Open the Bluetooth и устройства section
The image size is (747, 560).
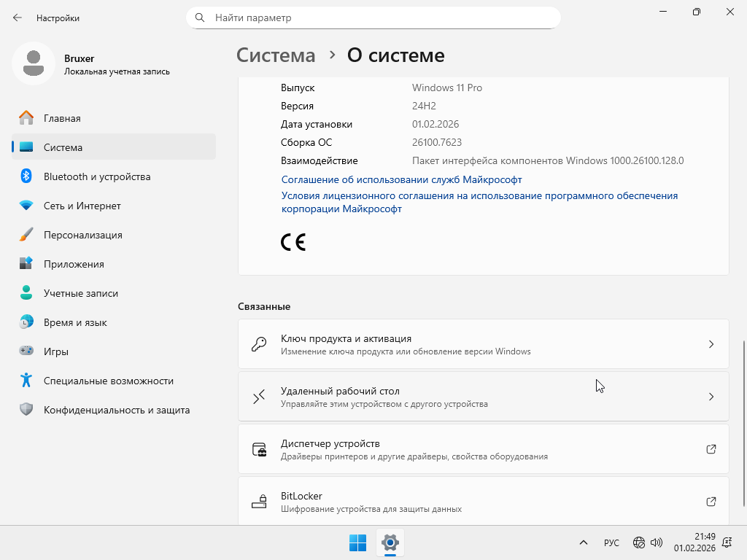[x=96, y=176]
